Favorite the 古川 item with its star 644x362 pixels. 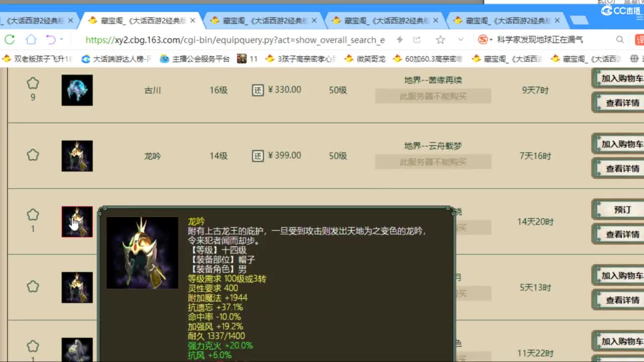[x=33, y=83]
